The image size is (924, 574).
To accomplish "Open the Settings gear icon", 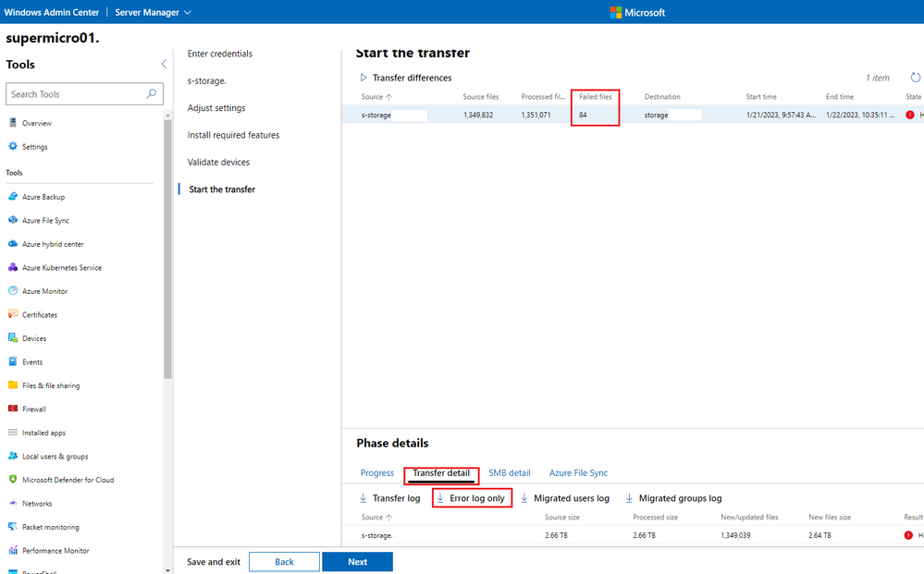I will tap(13, 146).
